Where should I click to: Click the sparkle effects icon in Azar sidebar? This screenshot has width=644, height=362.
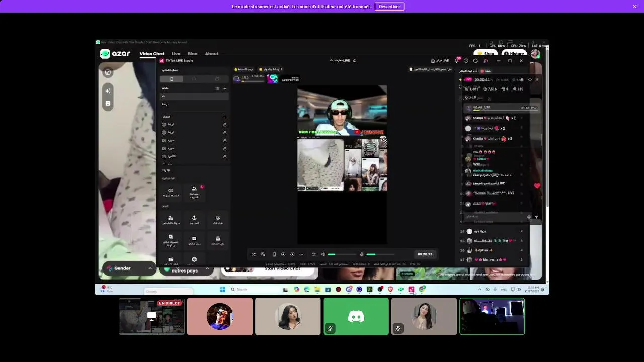(x=108, y=91)
